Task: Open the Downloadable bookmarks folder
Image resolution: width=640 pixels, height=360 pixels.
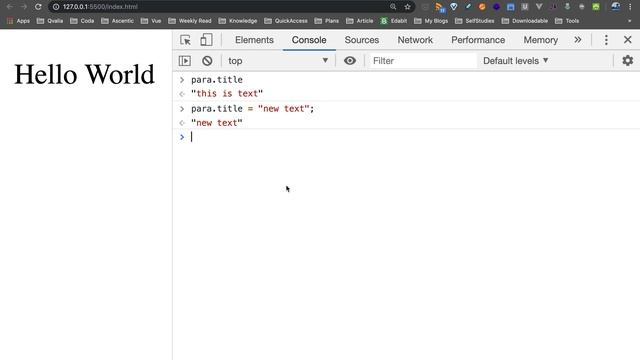Action: pos(525,21)
